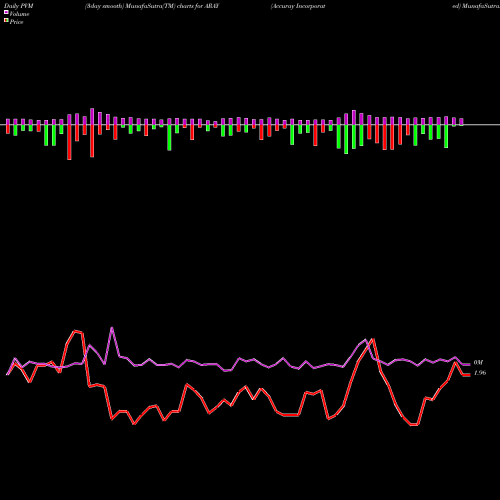Select the 'Price' legend label
The height and width of the screenshot is (500, 500).
(x=16, y=22)
